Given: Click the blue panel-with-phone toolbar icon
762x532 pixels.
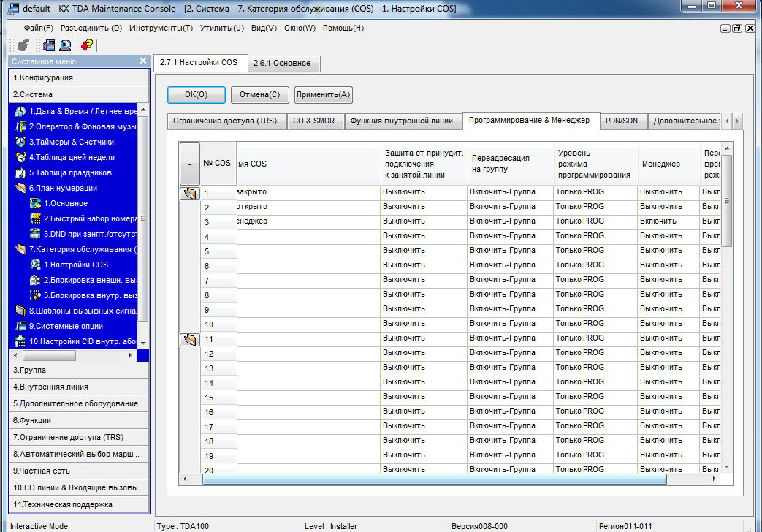Looking at the screenshot, I should coord(49,45).
